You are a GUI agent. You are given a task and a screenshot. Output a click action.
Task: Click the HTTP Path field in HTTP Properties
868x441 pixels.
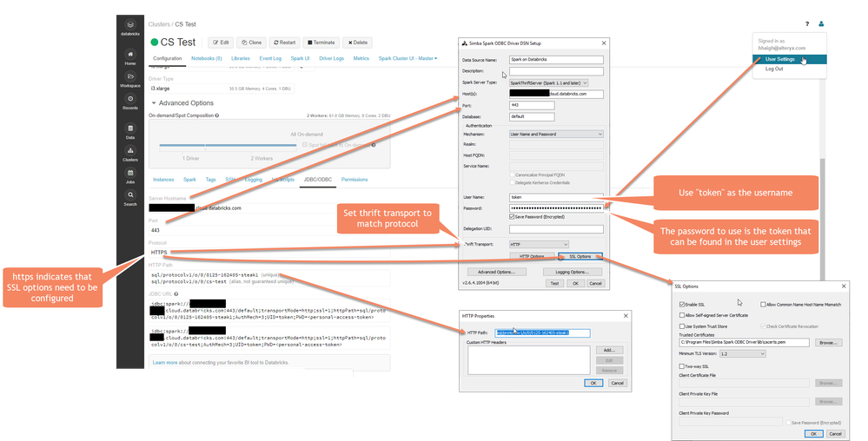click(x=542, y=332)
